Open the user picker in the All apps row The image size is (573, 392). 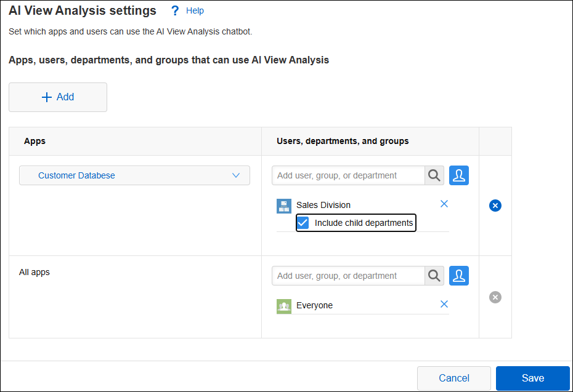(458, 276)
